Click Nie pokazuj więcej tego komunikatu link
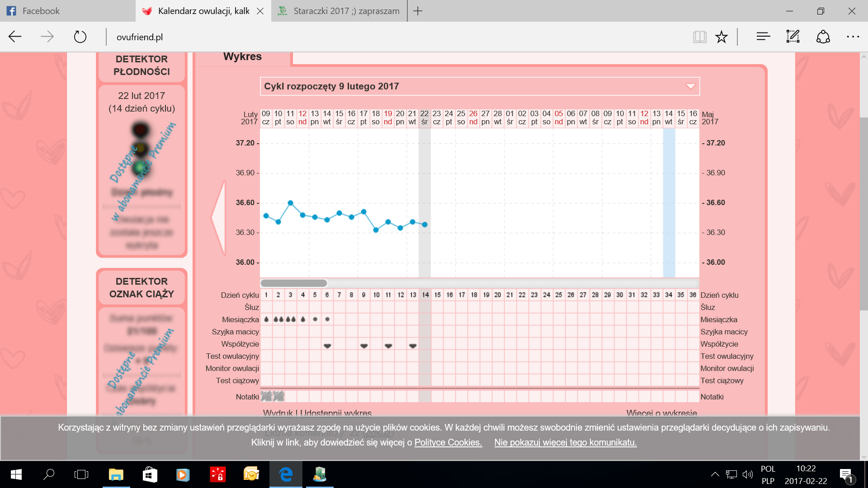The image size is (868, 488). pos(565,442)
